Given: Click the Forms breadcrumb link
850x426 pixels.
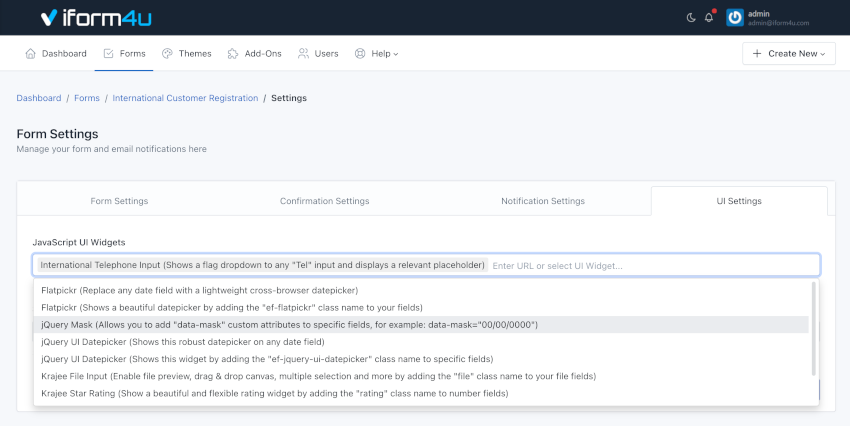Looking at the screenshot, I should pos(87,98).
